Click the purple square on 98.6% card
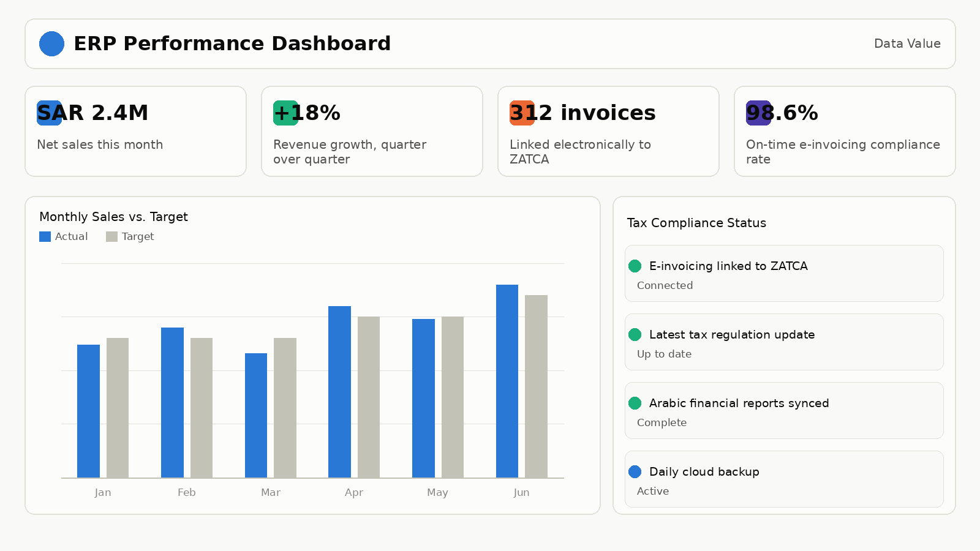Viewport: 980px width, 551px height. [x=758, y=113]
